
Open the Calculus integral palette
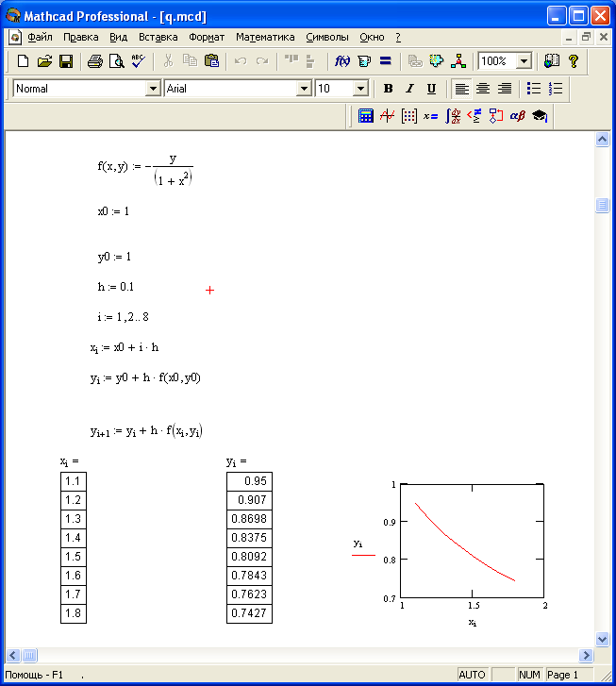click(x=453, y=116)
